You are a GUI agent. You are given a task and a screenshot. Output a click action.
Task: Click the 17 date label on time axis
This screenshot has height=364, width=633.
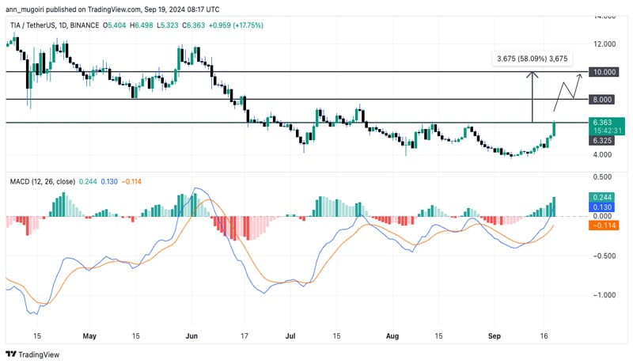click(244, 336)
